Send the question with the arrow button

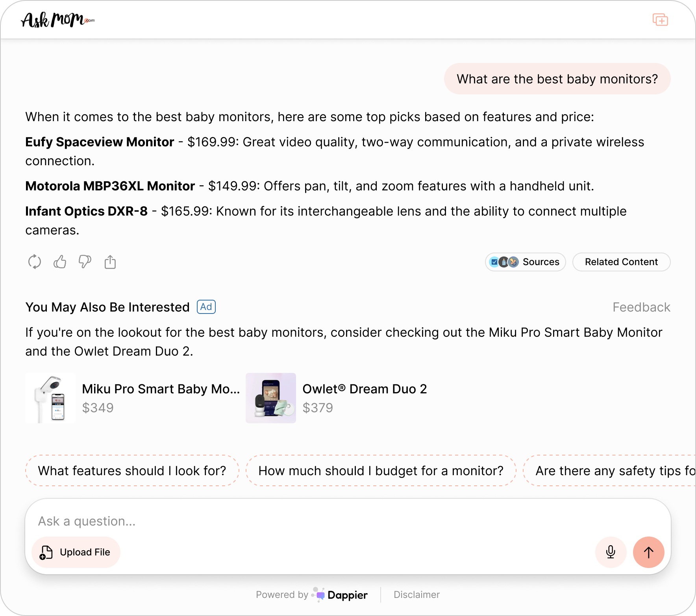649,552
